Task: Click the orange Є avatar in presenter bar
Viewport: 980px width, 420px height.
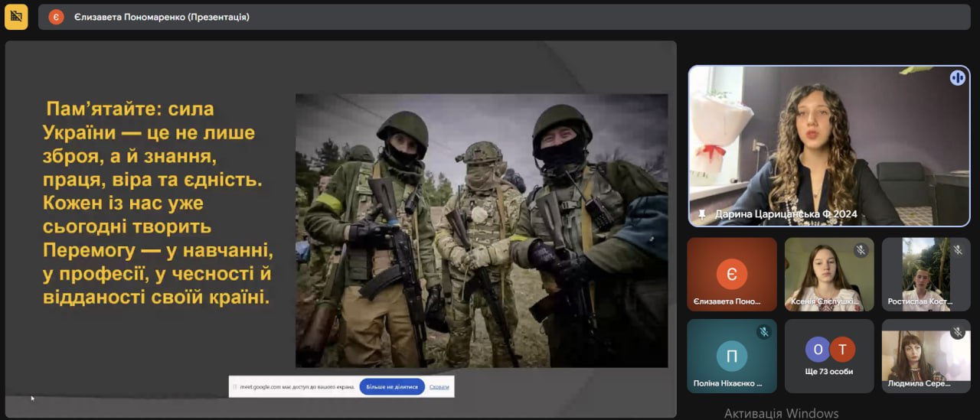Action: (56, 17)
